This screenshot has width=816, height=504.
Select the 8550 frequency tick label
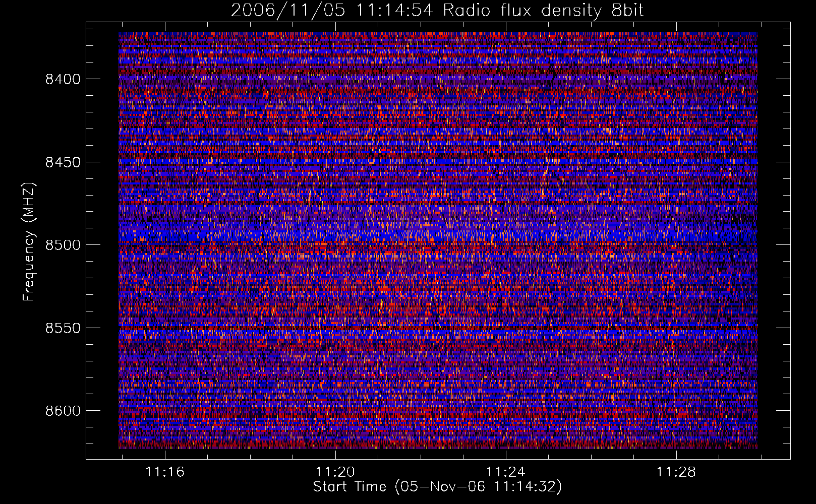point(63,328)
